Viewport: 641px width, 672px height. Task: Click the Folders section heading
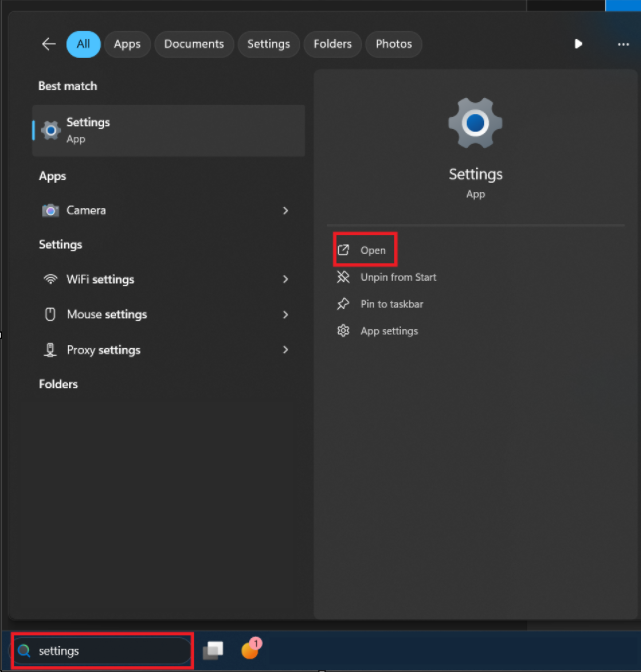pos(58,384)
